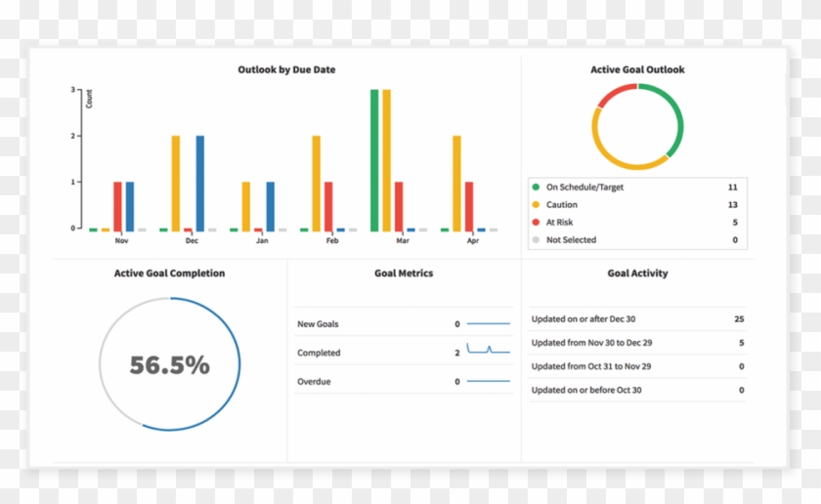This screenshot has height=504, width=821.
Task: Select the gray Not Selected legend dot
Action: pos(535,240)
